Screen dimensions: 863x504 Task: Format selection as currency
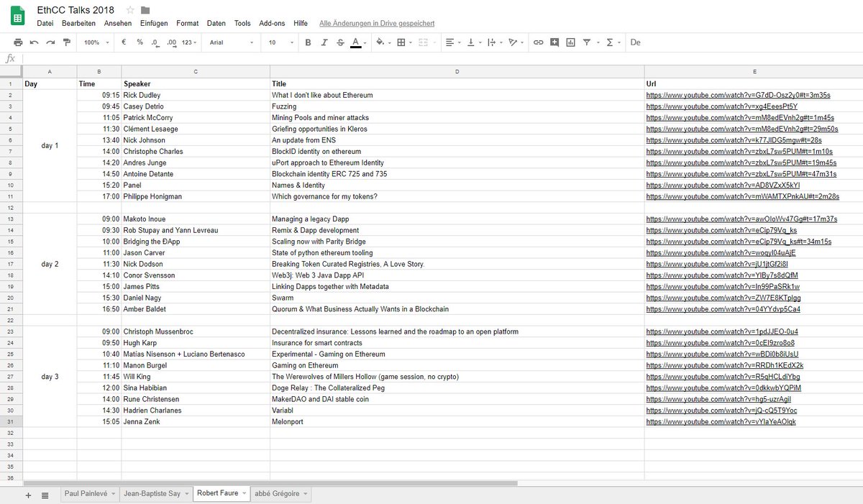click(x=124, y=42)
